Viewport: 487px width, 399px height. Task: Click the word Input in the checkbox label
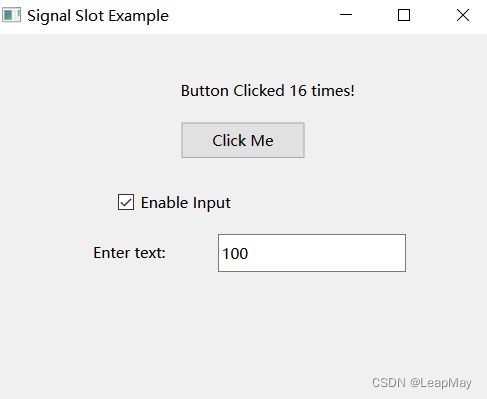[212, 203]
